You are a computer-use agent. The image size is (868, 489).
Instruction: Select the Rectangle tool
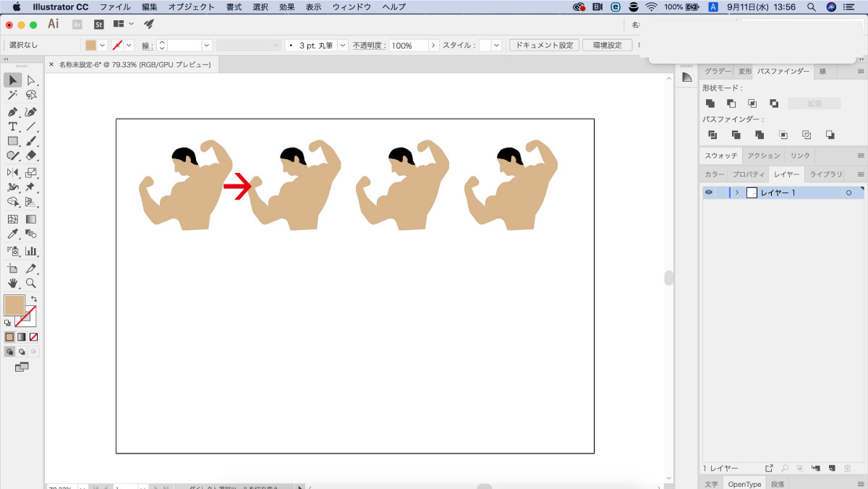13,141
